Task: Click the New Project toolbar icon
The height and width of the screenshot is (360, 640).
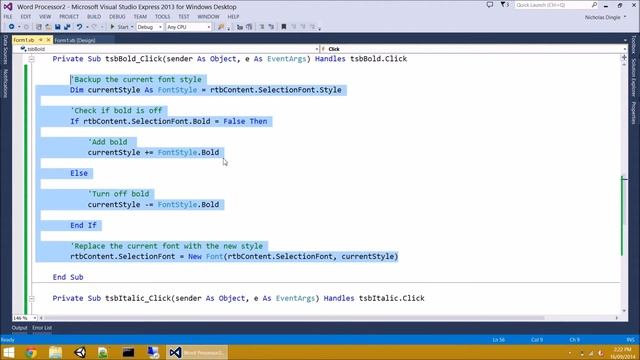Action: [x=38, y=27]
